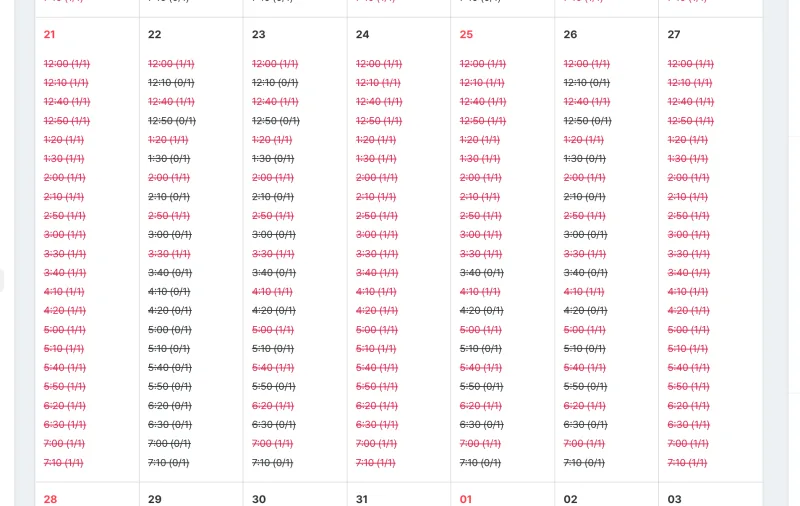Open date 24 in the calendar
The height and width of the screenshot is (506, 800).
pos(362,34)
